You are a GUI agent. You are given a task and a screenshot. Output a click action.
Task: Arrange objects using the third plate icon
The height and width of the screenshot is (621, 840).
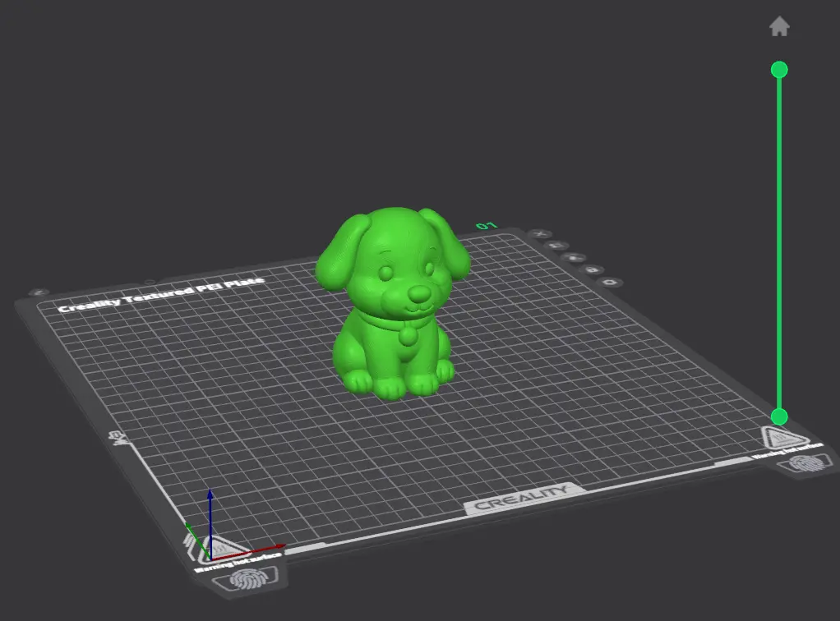pos(574,257)
